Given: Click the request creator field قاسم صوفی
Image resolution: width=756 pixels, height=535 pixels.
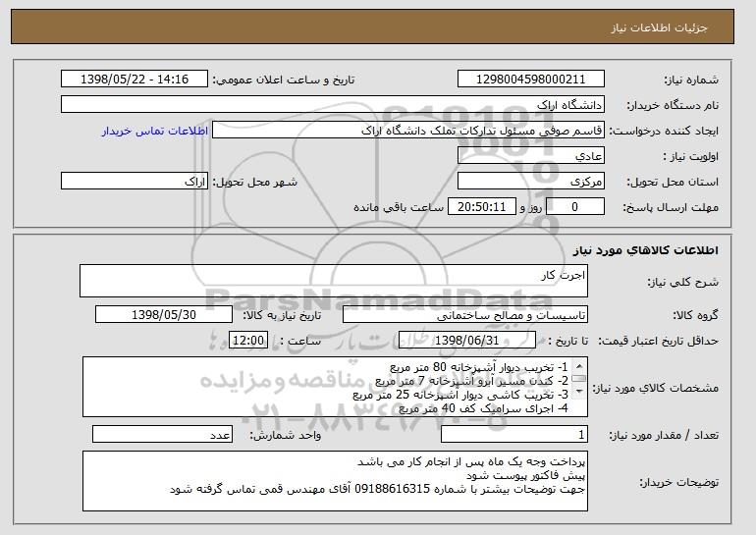Looking at the screenshot, I should (408, 131).
